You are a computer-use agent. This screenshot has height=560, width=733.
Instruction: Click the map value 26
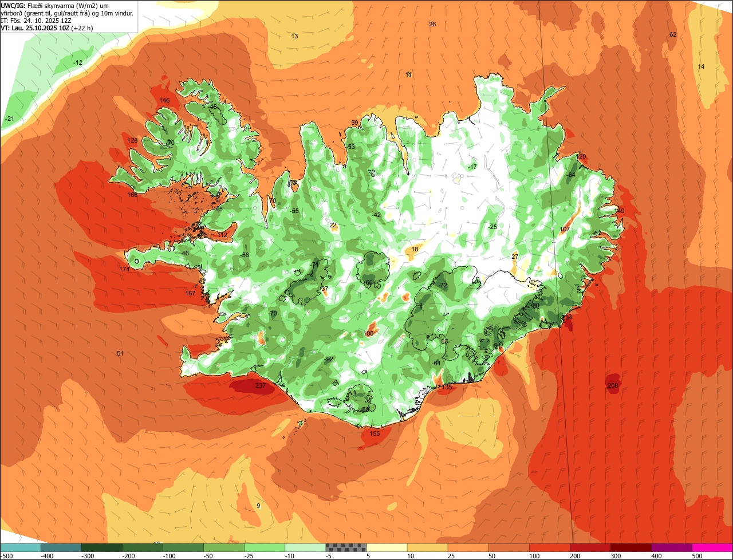coord(432,24)
